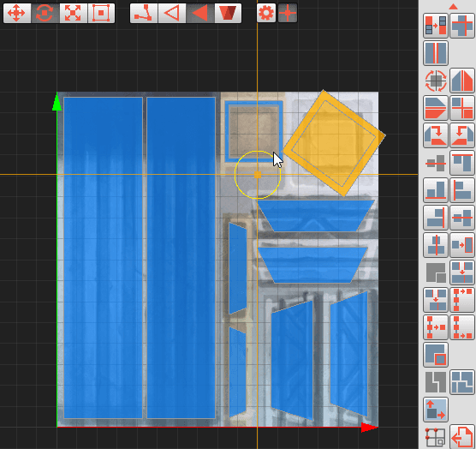The width and height of the screenshot is (476, 449).
Task: Click the export page arrow icon
Action: tap(462, 437)
